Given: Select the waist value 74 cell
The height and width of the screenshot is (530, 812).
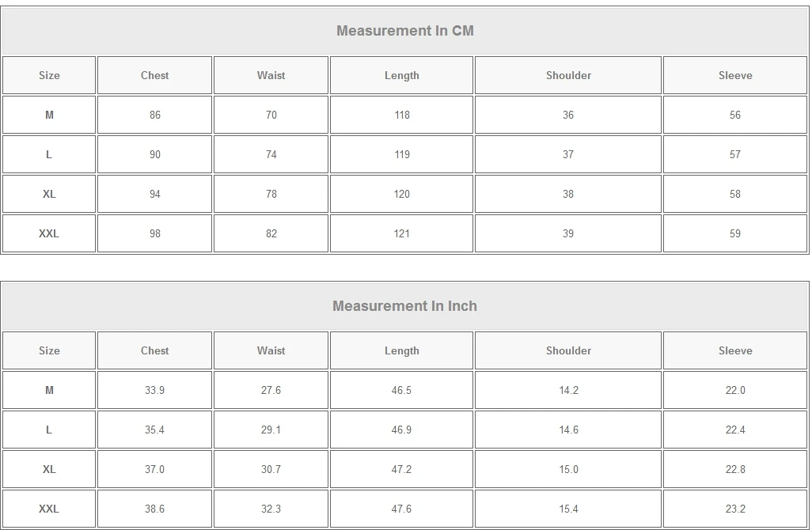Looking at the screenshot, I should point(271,154).
